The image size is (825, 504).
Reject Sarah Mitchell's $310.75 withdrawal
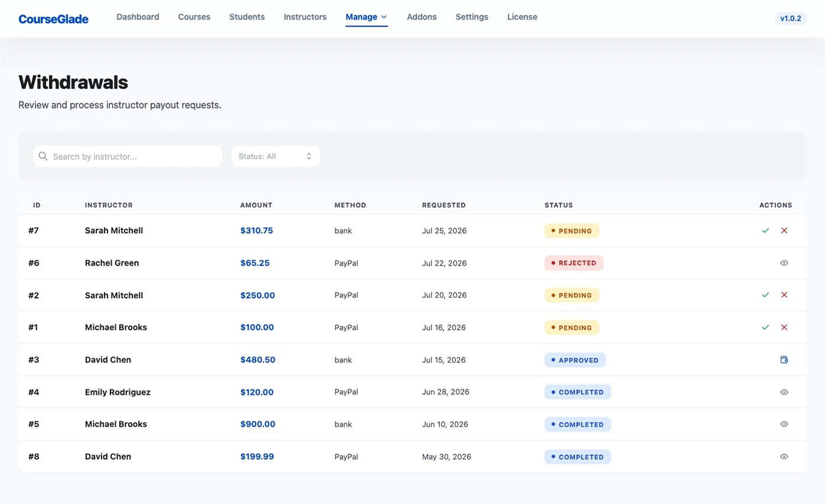(784, 231)
